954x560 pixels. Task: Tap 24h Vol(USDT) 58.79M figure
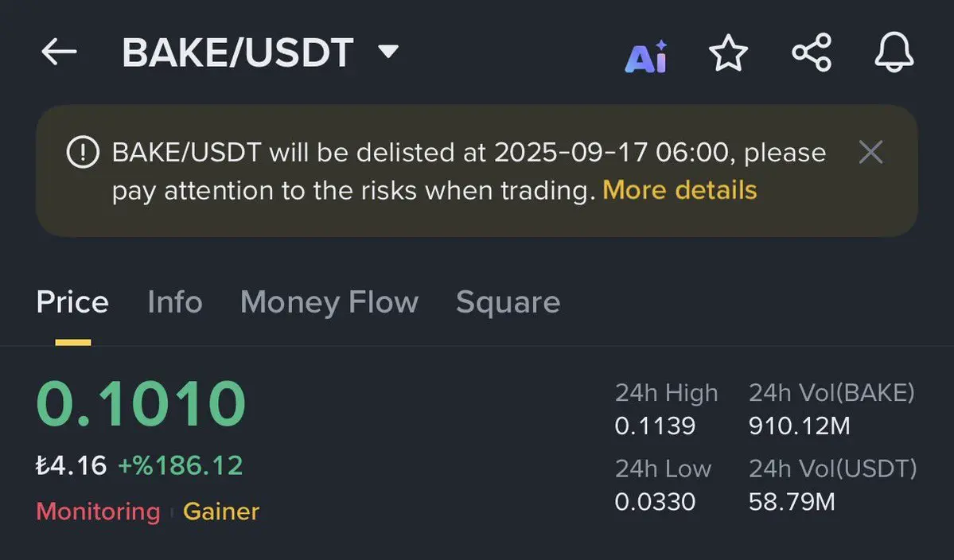coord(792,502)
